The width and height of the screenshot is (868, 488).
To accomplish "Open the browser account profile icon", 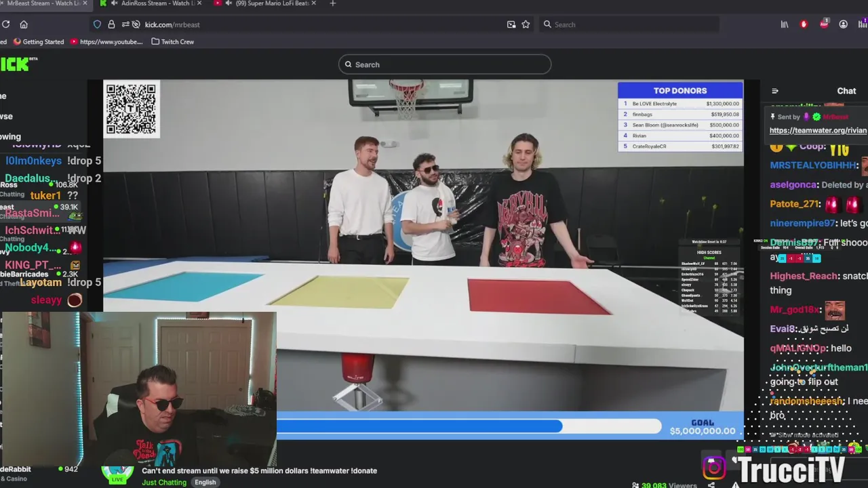I will (844, 24).
